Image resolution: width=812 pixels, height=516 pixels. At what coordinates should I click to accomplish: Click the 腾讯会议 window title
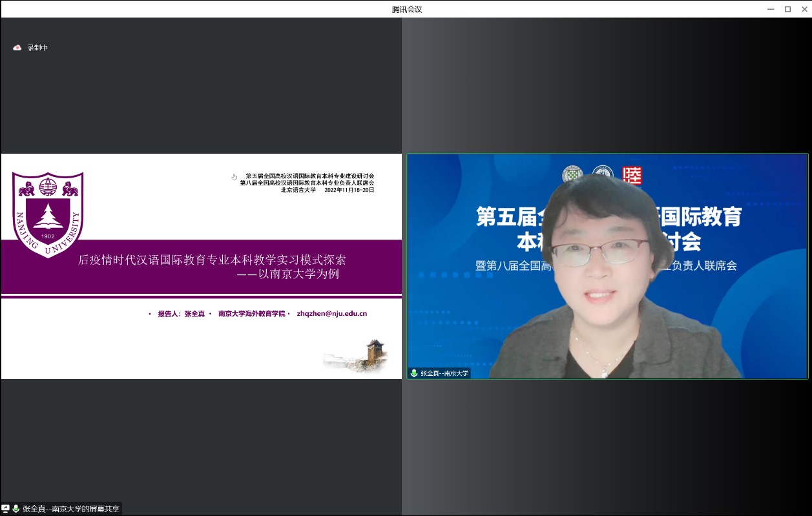pyautogui.click(x=406, y=9)
